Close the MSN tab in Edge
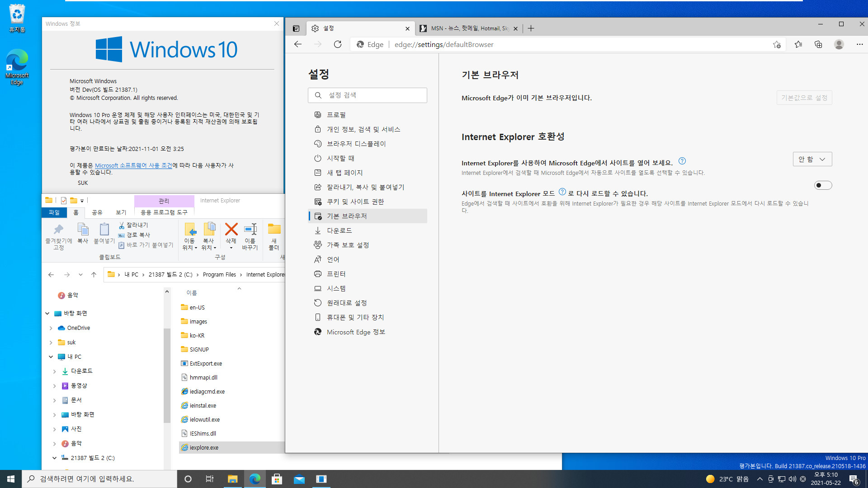Viewport: 868px width, 488px height. tap(515, 28)
